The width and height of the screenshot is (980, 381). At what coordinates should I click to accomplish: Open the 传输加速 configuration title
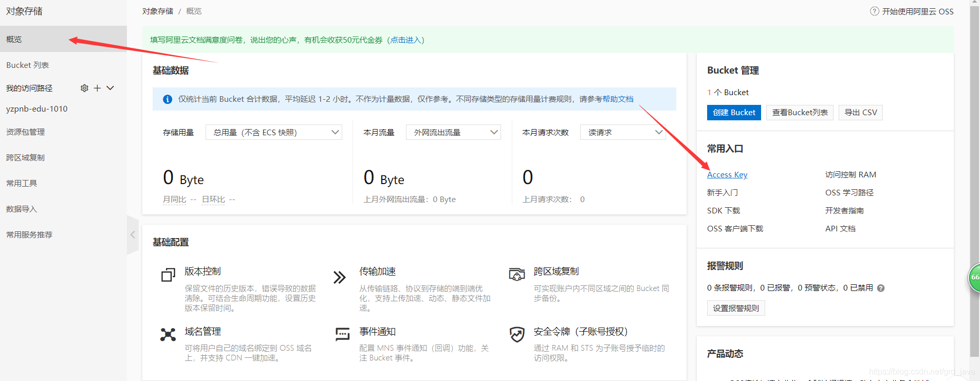pyautogui.click(x=377, y=271)
